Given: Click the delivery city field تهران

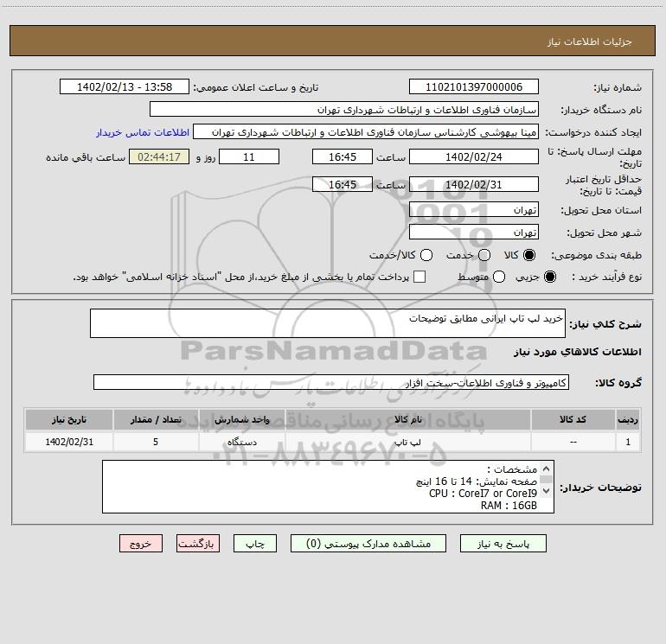Looking at the screenshot, I should click(474, 232).
